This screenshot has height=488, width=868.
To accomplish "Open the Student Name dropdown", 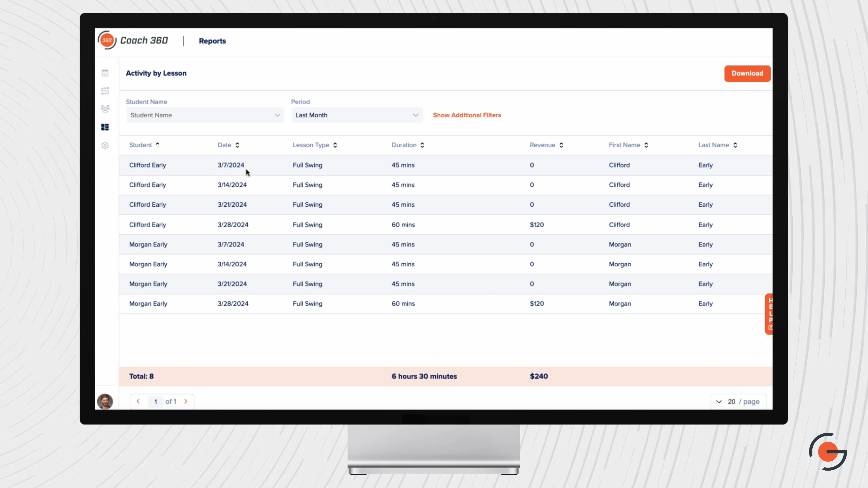I will [205, 115].
